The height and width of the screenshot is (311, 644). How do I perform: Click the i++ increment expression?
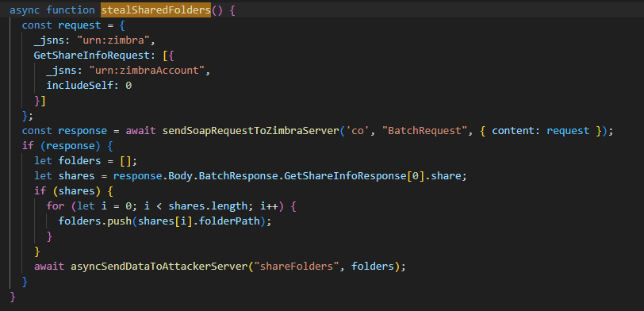point(269,206)
